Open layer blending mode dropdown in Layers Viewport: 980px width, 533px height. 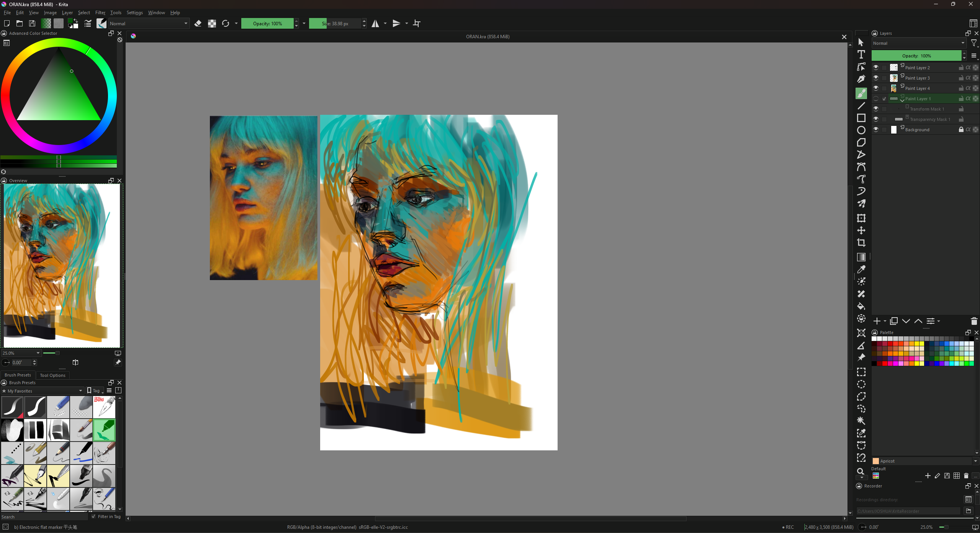click(x=918, y=43)
